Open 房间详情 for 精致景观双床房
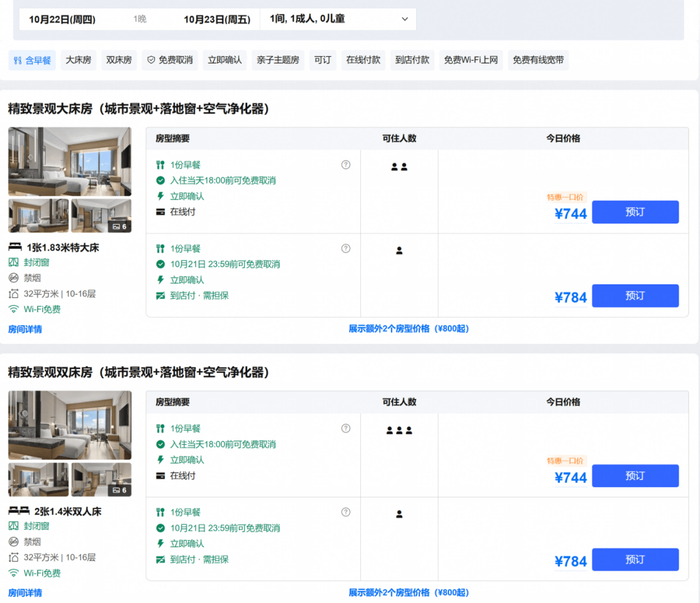The height and width of the screenshot is (603, 700). (x=25, y=593)
